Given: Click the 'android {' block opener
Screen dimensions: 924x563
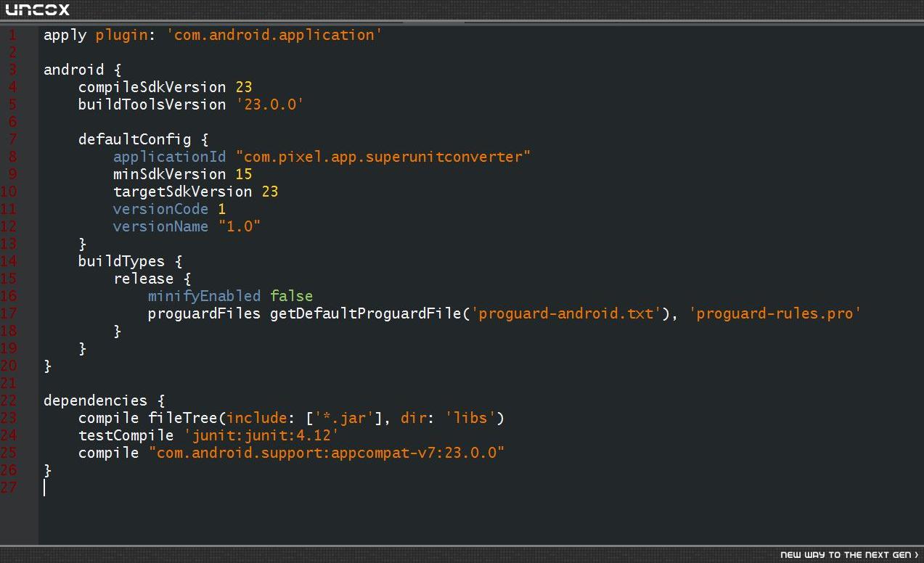Looking at the screenshot, I should pos(83,70).
